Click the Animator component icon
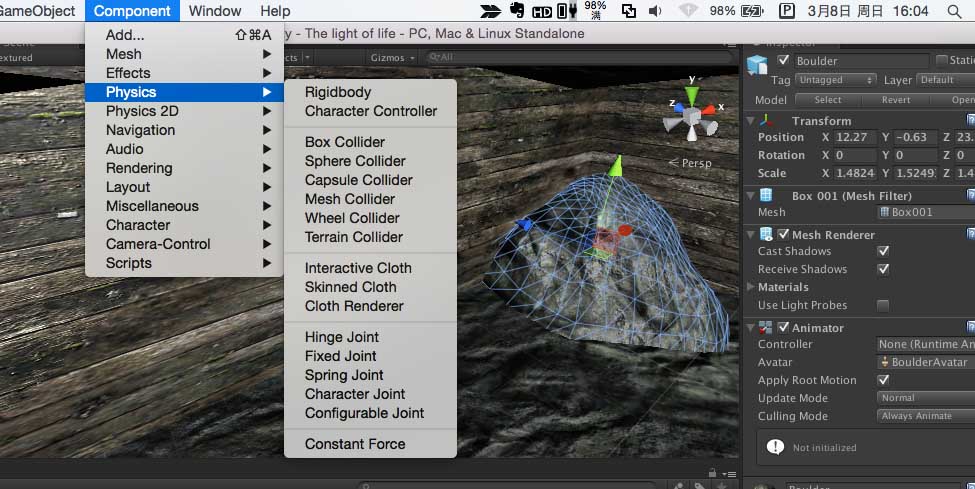The width and height of the screenshot is (975, 489). [x=766, y=328]
